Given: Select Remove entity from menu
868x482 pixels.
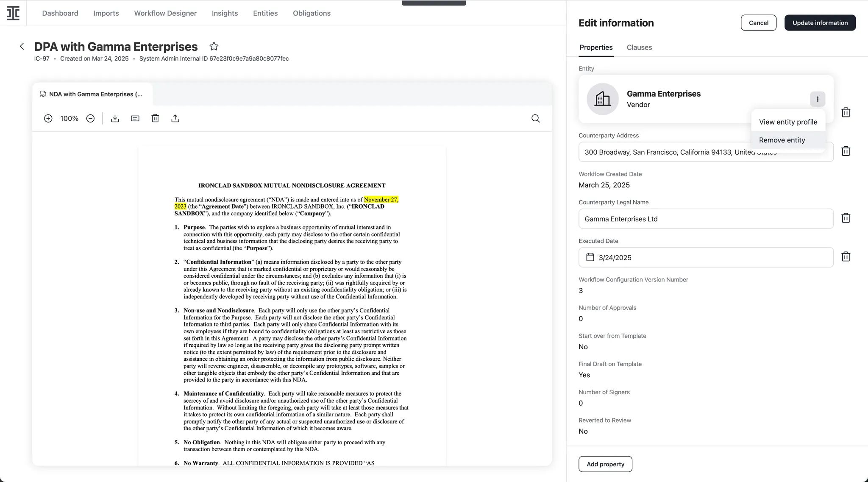Looking at the screenshot, I should click(782, 140).
